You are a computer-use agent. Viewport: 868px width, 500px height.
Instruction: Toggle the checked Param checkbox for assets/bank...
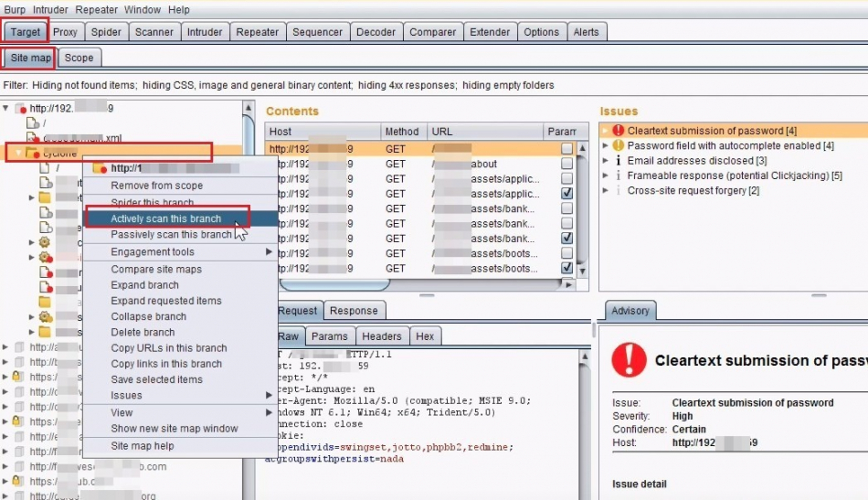[x=566, y=239]
